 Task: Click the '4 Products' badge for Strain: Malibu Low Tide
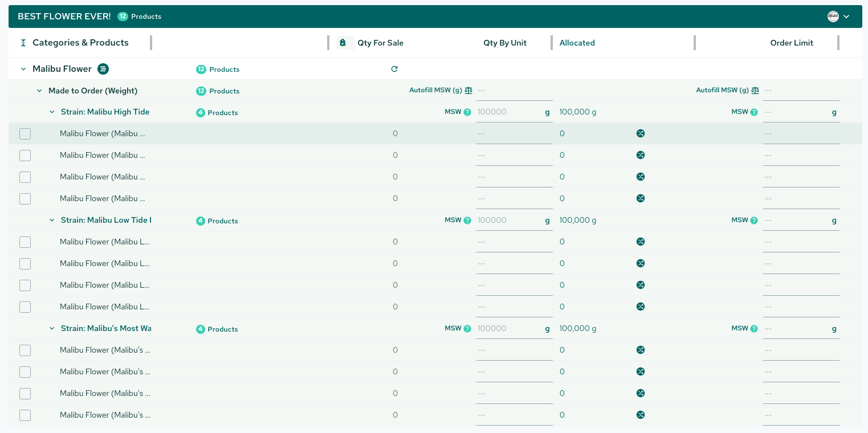pos(217,221)
